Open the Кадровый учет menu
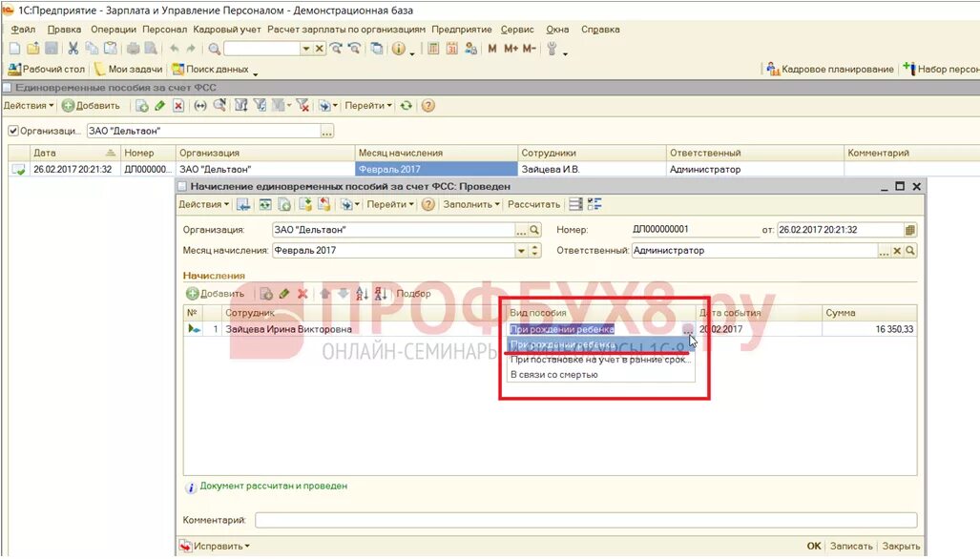Image resolution: width=980 pixels, height=559 pixels. coord(227,30)
